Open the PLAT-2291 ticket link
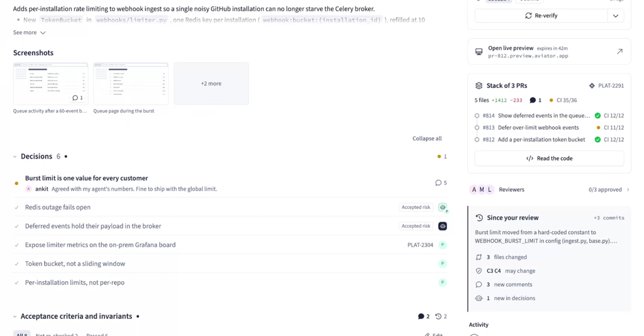Screen dimensions: 644x336 pos(611,86)
